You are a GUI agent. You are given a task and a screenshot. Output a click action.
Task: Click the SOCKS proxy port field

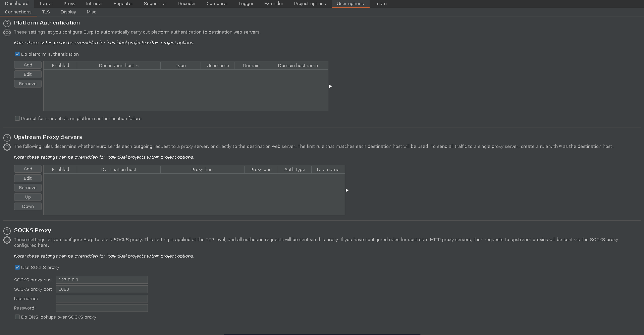(102, 289)
